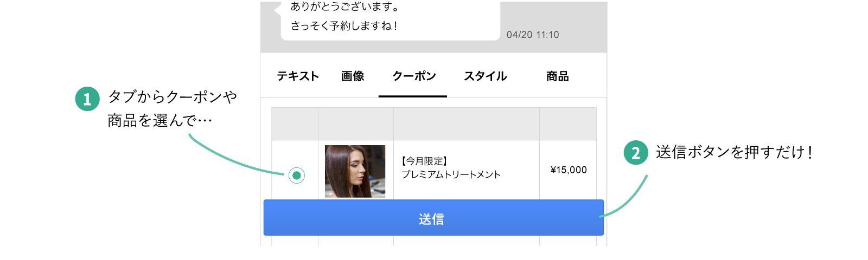868x260 pixels.
Task: Click the 04/20 11:10 message timestamp
Action: pos(533,35)
